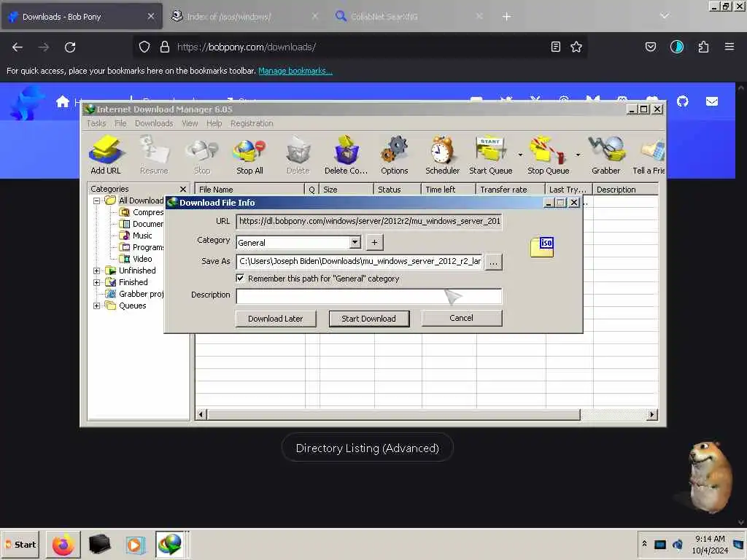Select the Compressed category

(x=142, y=212)
